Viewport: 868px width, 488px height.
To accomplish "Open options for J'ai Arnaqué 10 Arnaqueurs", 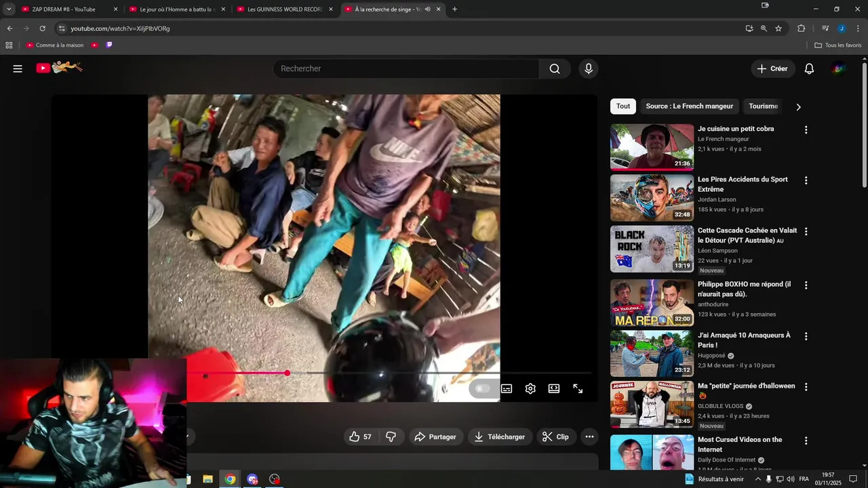I will [806, 336].
